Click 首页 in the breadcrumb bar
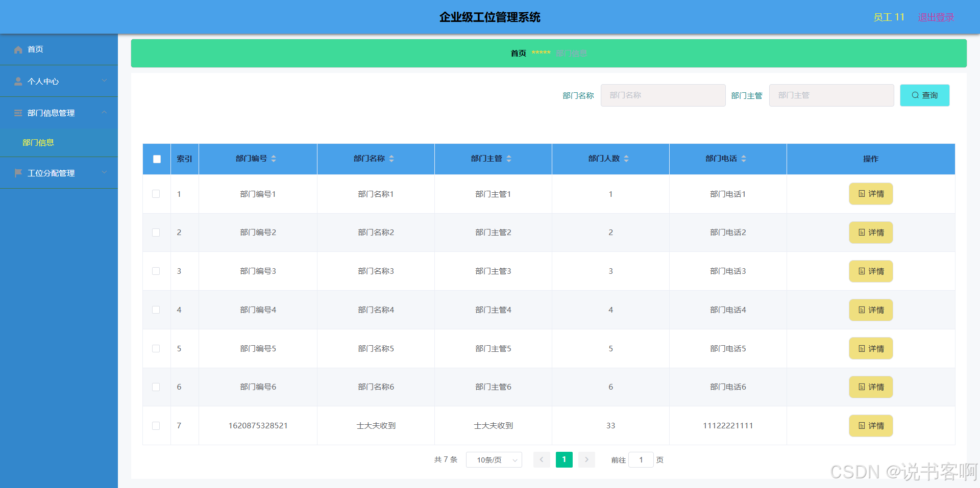 coord(518,53)
